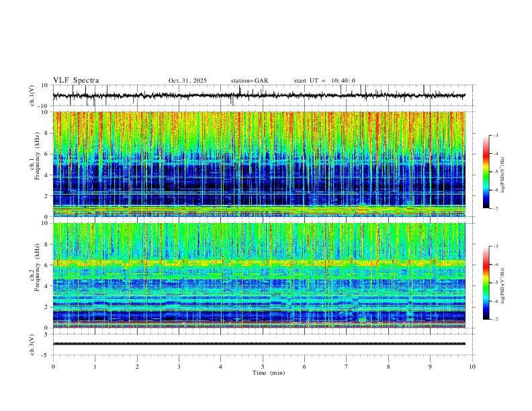The height and width of the screenshot is (411, 532).
Task: Click the "Time (min)" axis title
Action: (269, 373)
